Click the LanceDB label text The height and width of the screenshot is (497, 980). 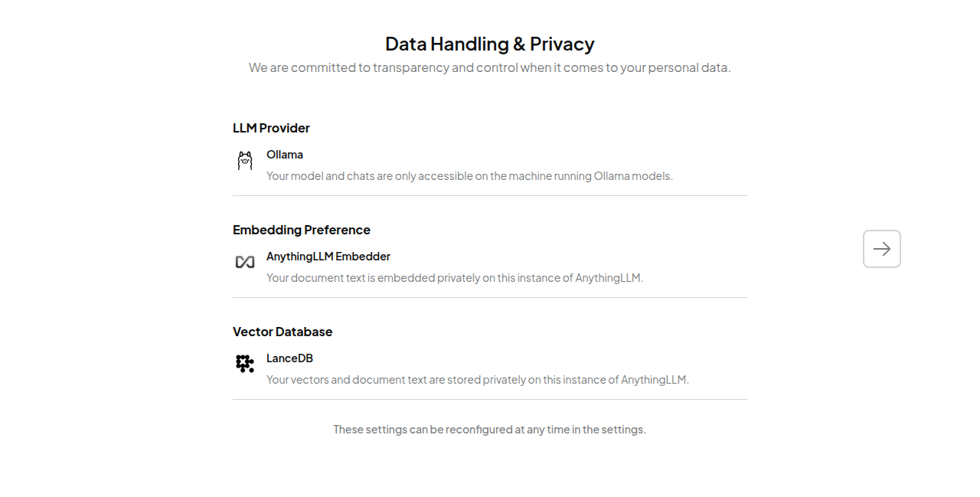[289, 358]
